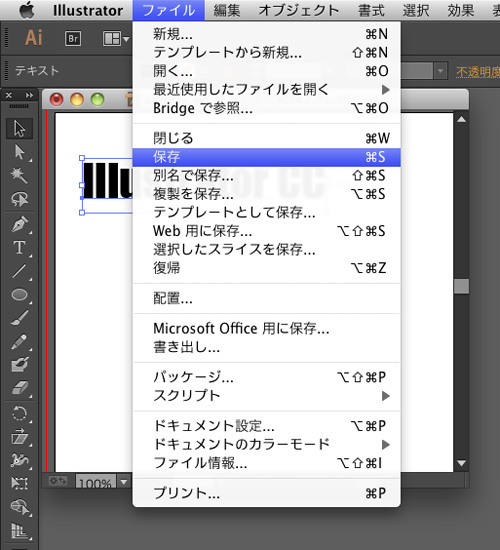Viewport: 500px width, 550px height.
Task: Choose 閉じる menu item
Action: (x=266, y=138)
